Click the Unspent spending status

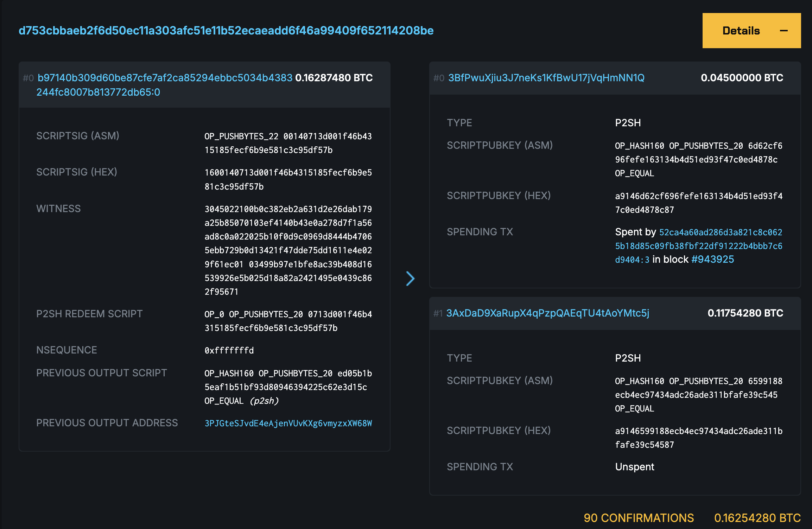click(635, 467)
